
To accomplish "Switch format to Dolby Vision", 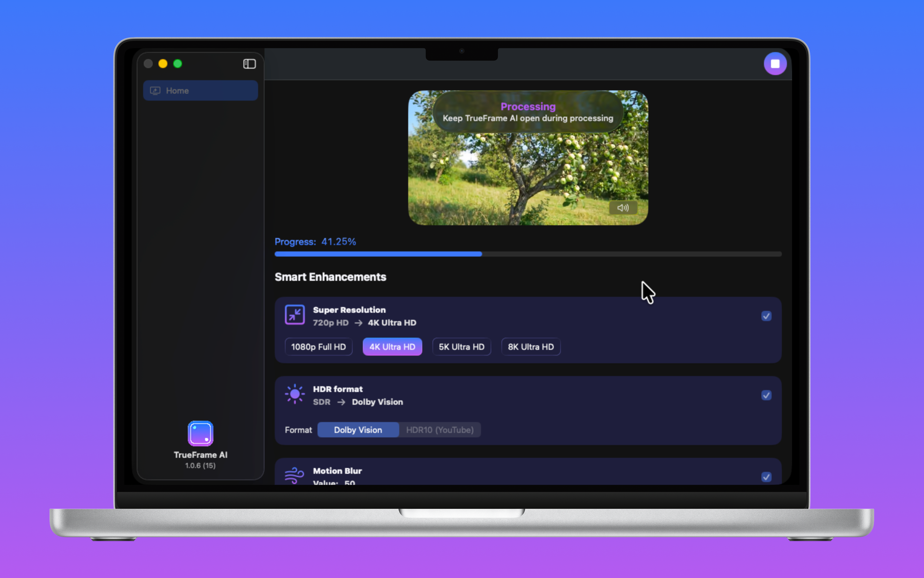I will [358, 430].
